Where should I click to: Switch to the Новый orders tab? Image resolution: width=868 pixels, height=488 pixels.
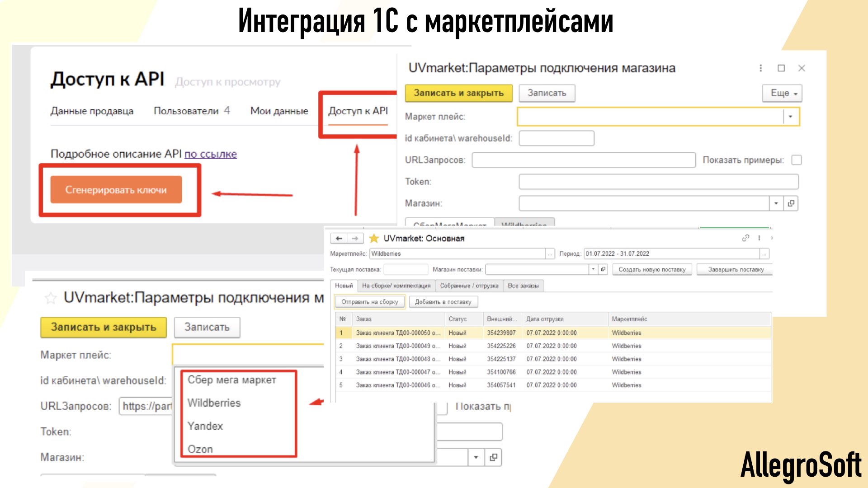[x=344, y=286]
